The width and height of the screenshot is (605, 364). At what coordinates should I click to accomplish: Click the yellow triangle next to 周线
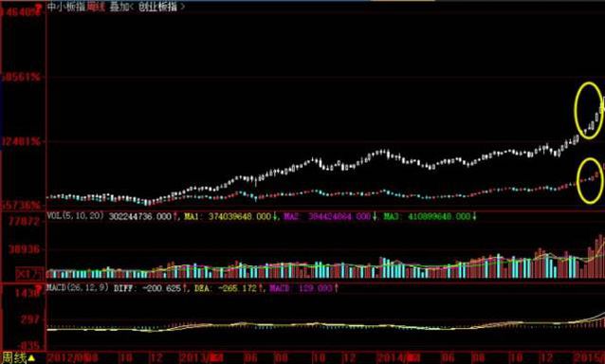(x=31, y=358)
